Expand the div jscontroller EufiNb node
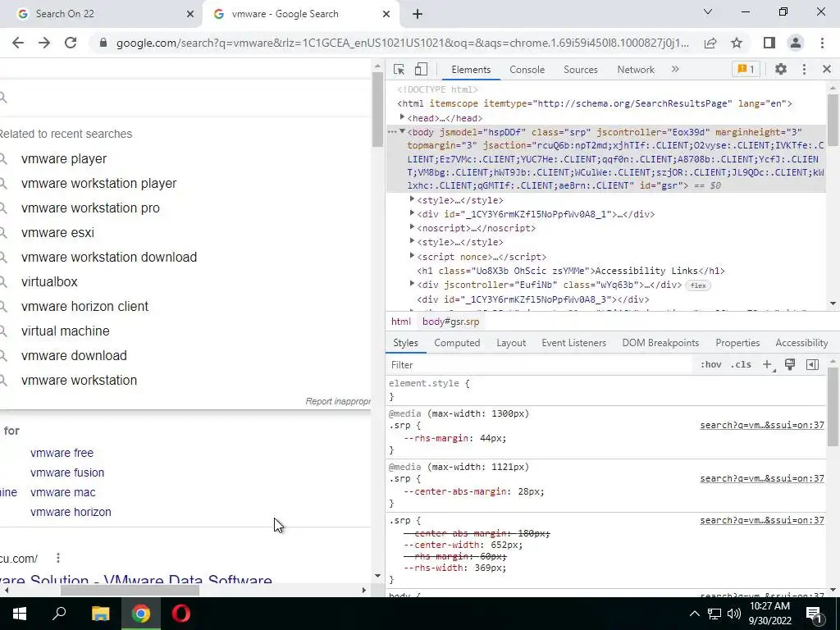Screen dimensions: 840x630 [412, 284]
